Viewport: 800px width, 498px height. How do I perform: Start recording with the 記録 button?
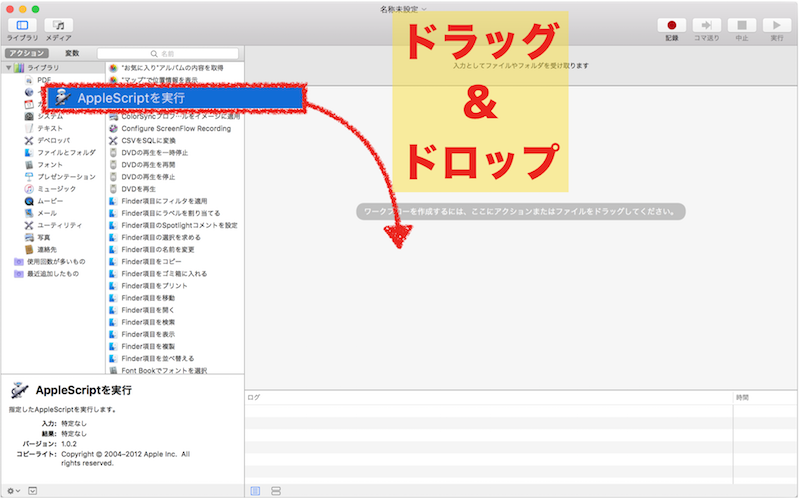tap(671, 26)
